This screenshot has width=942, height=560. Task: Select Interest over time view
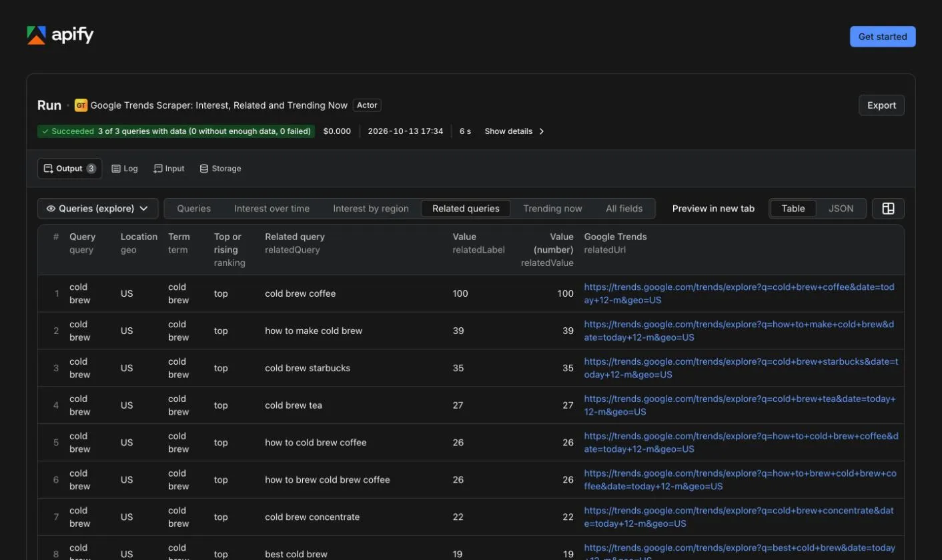pyautogui.click(x=272, y=209)
